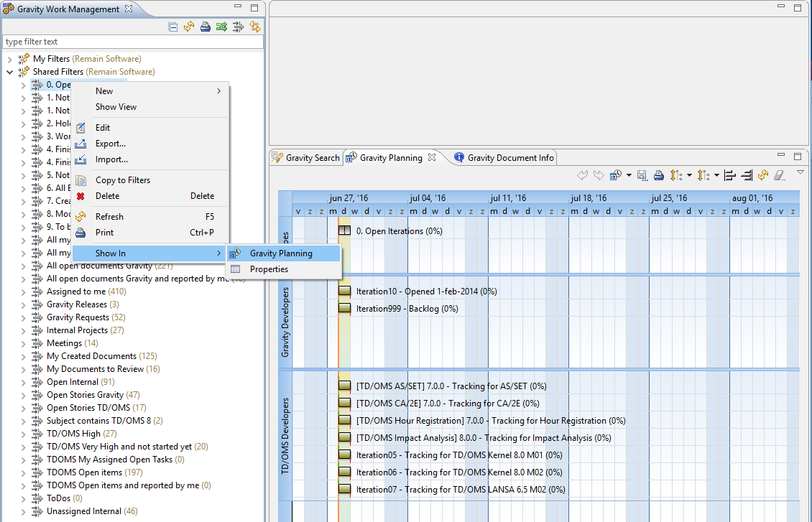Click the align-left bars icon in Planning toolbar
This screenshot has height=522, width=812.
730,175
